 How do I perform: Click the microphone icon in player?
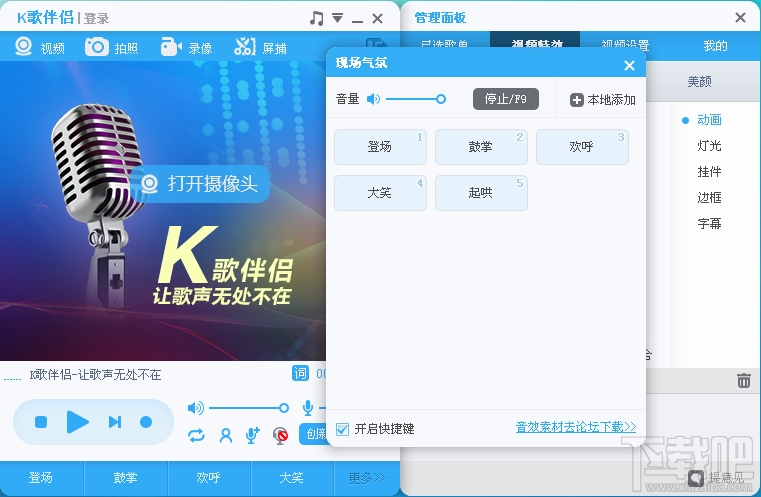(308, 408)
